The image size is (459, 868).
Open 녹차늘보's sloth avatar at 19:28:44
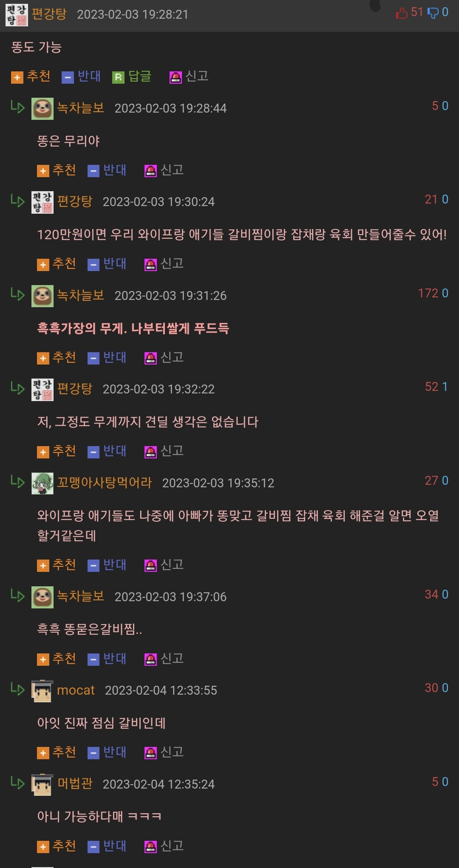pos(42,108)
